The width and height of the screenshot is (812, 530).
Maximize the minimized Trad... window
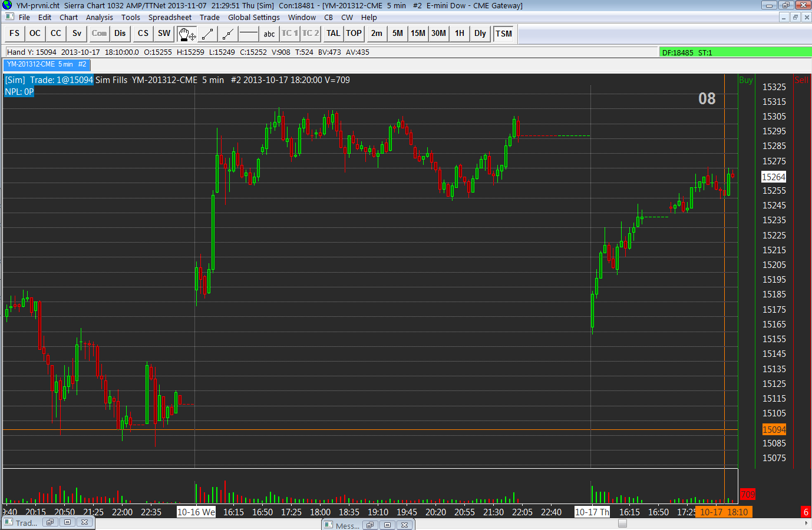67,522
